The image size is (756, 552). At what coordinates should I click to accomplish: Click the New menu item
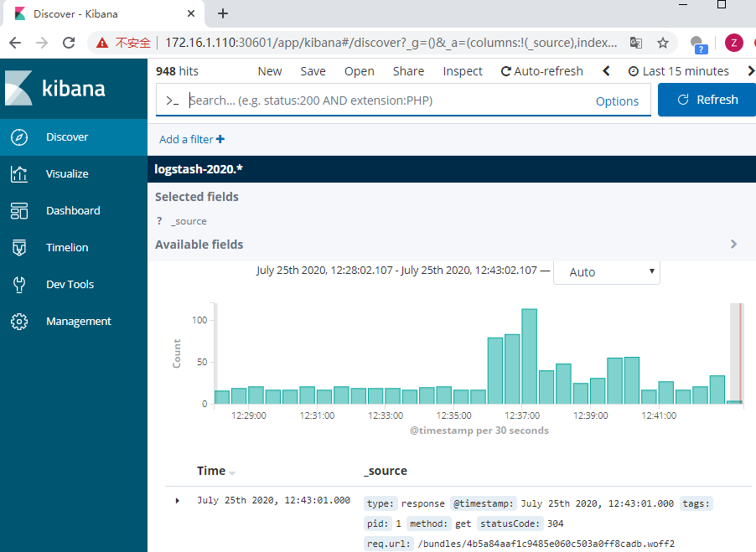(270, 71)
